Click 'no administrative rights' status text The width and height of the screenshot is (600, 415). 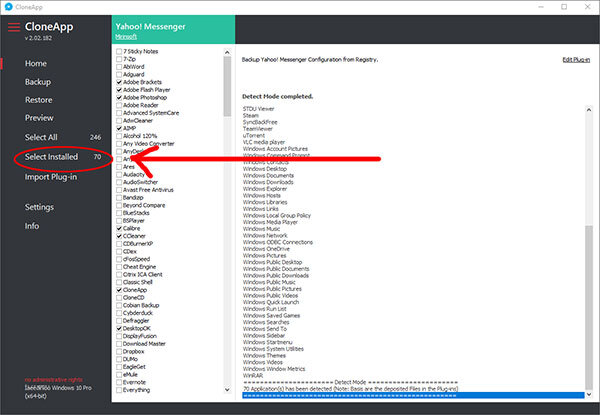(54, 380)
